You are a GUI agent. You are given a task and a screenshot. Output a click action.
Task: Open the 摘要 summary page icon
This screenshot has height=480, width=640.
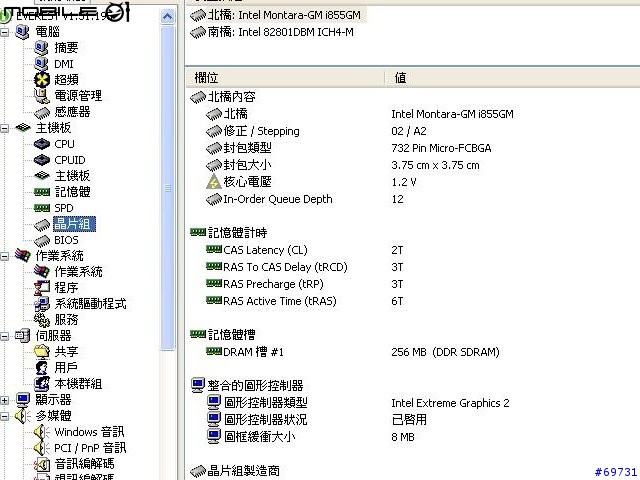pos(41,48)
